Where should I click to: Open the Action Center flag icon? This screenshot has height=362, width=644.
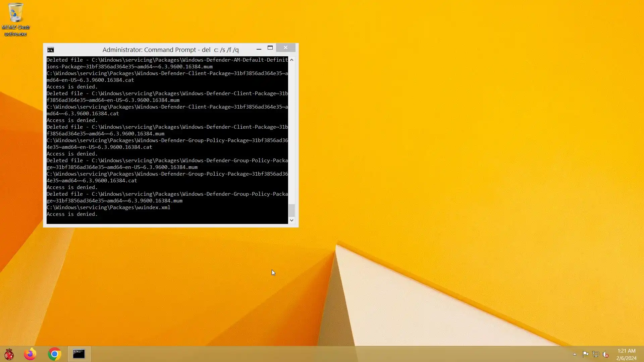(586, 354)
